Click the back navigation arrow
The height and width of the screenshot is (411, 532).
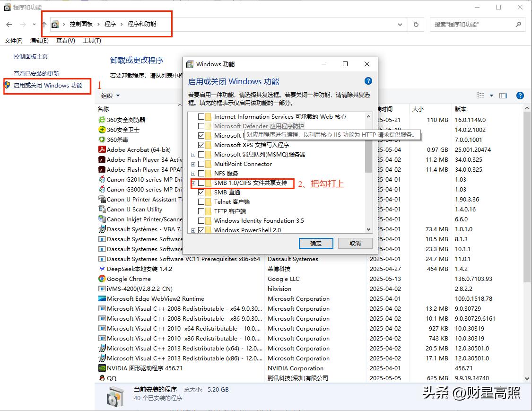click(x=9, y=24)
